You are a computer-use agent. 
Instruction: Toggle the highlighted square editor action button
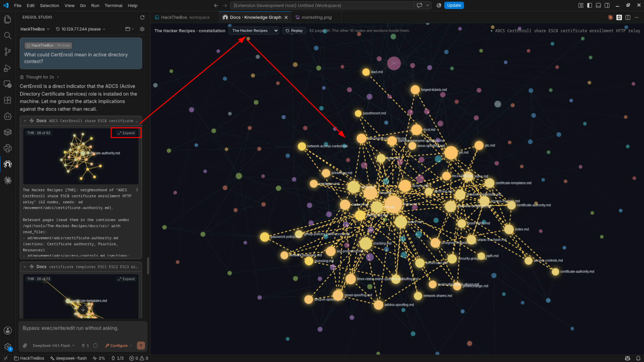[x=619, y=17]
